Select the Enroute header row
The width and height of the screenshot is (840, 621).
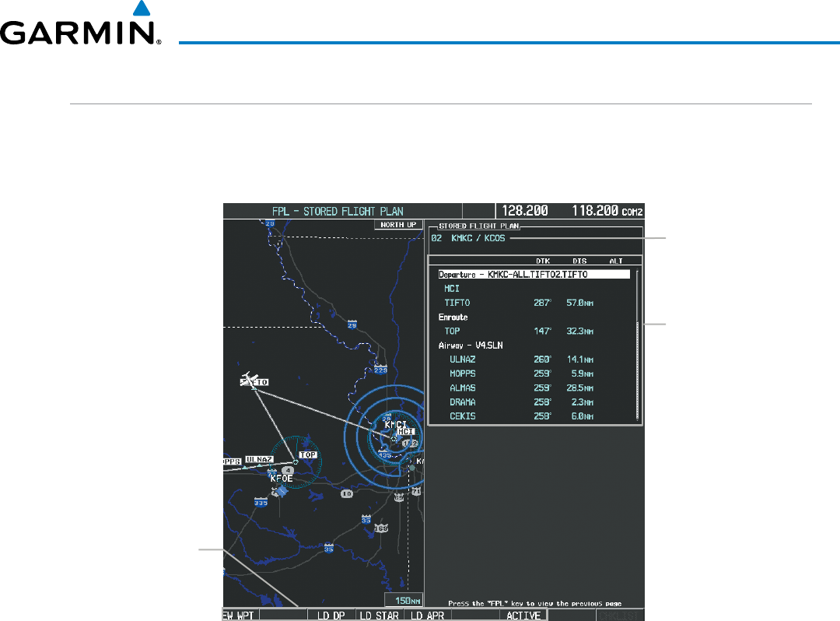coord(534,318)
